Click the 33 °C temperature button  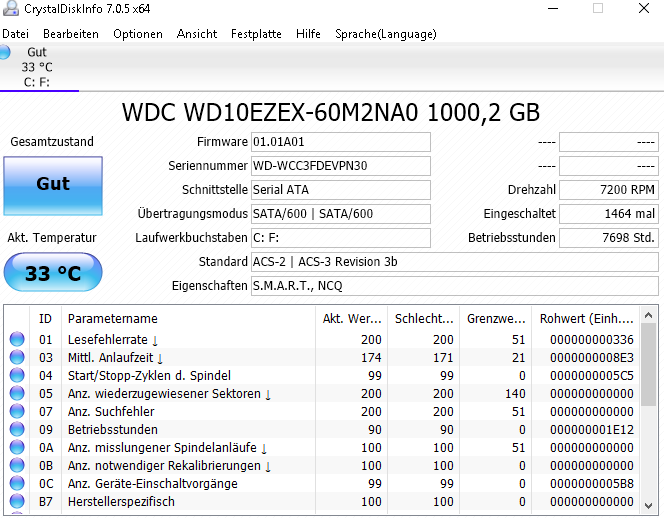(x=53, y=272)
